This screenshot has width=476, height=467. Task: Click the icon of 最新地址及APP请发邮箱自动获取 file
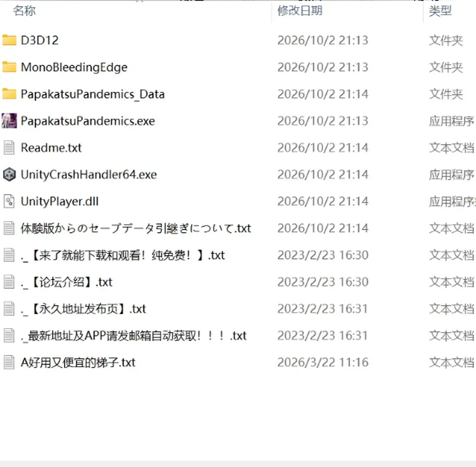coord(9,336)
